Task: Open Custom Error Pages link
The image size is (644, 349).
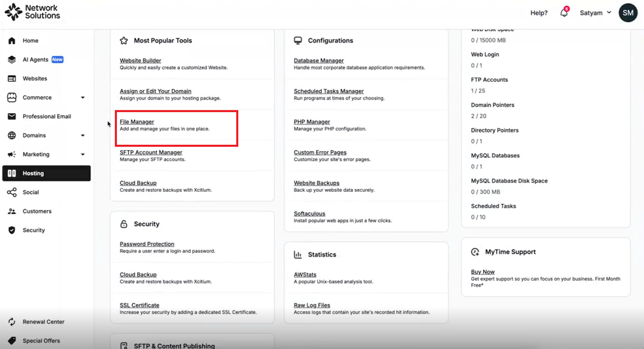Action: point(320,152)
